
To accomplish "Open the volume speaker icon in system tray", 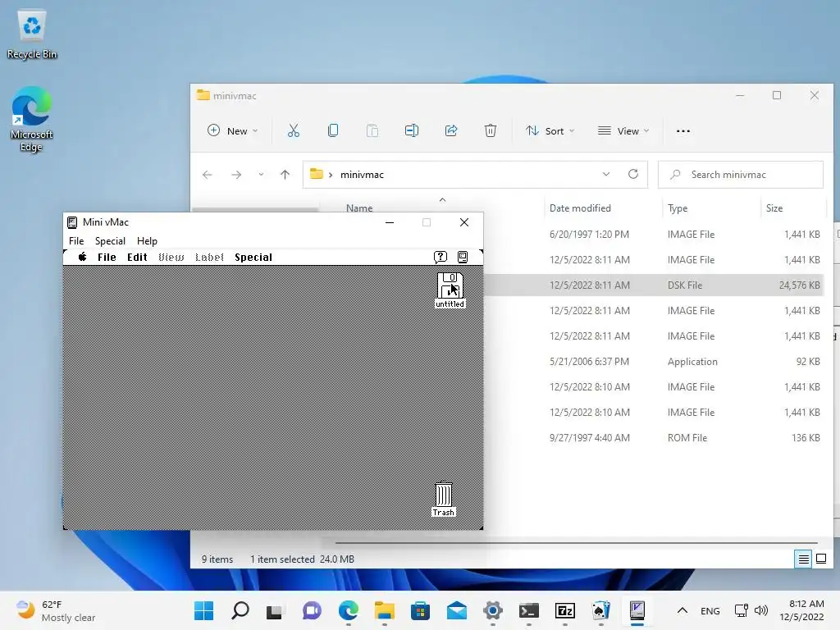I will tap(760, 610).
